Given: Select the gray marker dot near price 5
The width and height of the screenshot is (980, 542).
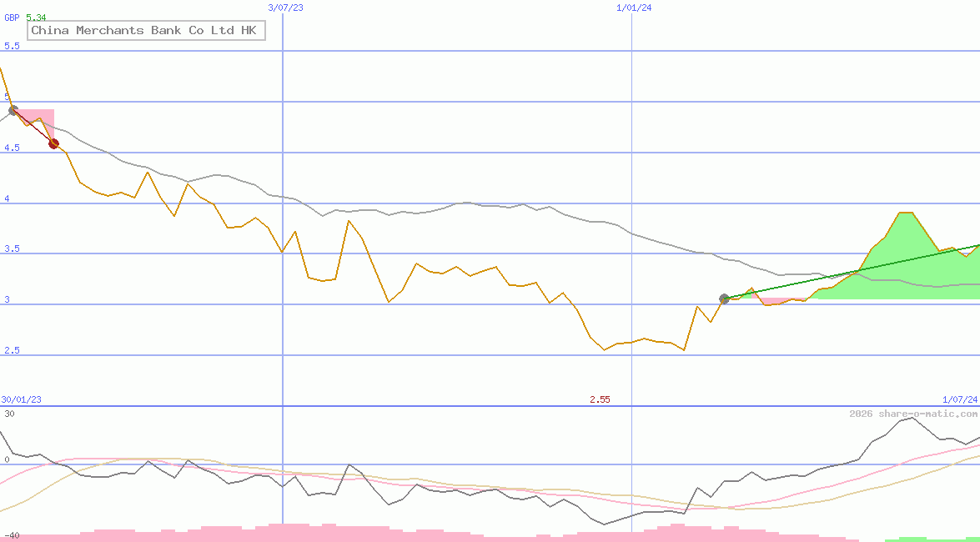Looking at the screenshot, I should click(x=13, y=110).
